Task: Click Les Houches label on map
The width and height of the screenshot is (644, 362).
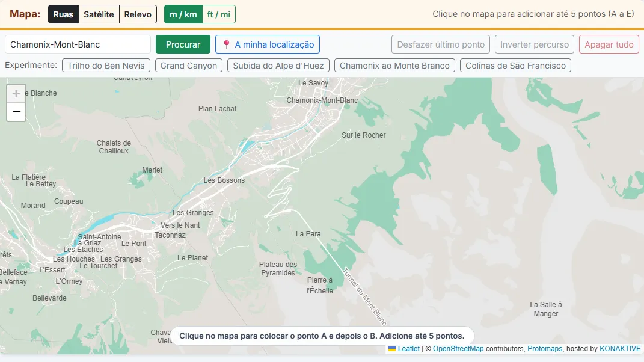Action: pyautogui.click(x=73, y=259)
